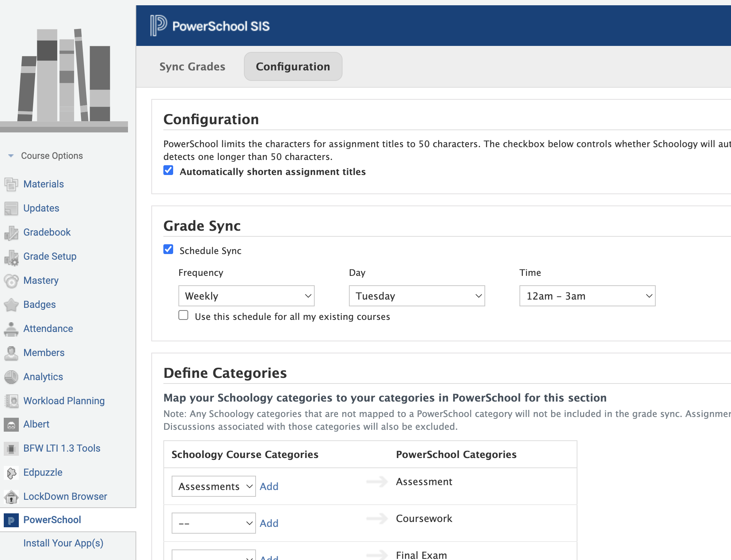Enable schedule for all existing courses
Viewport: 731px width, 560px height.
click(183, 315)
